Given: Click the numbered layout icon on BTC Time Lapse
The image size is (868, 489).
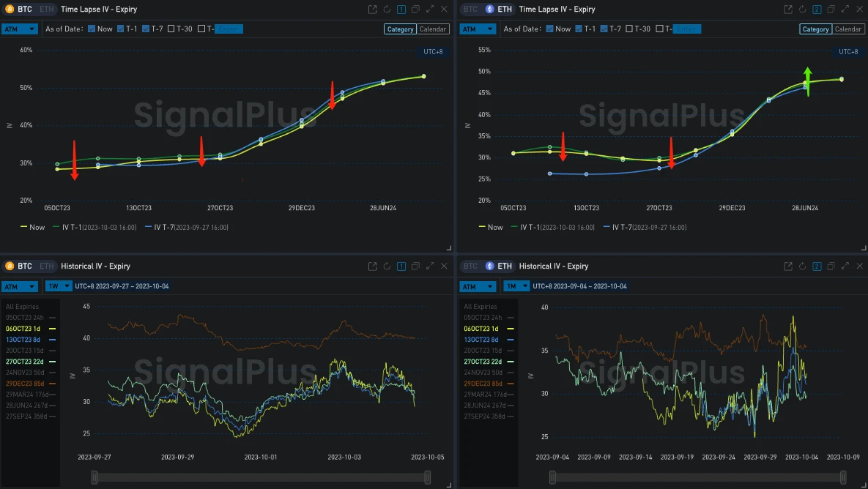Looking at the screenshot, I should tap(401, 9).
